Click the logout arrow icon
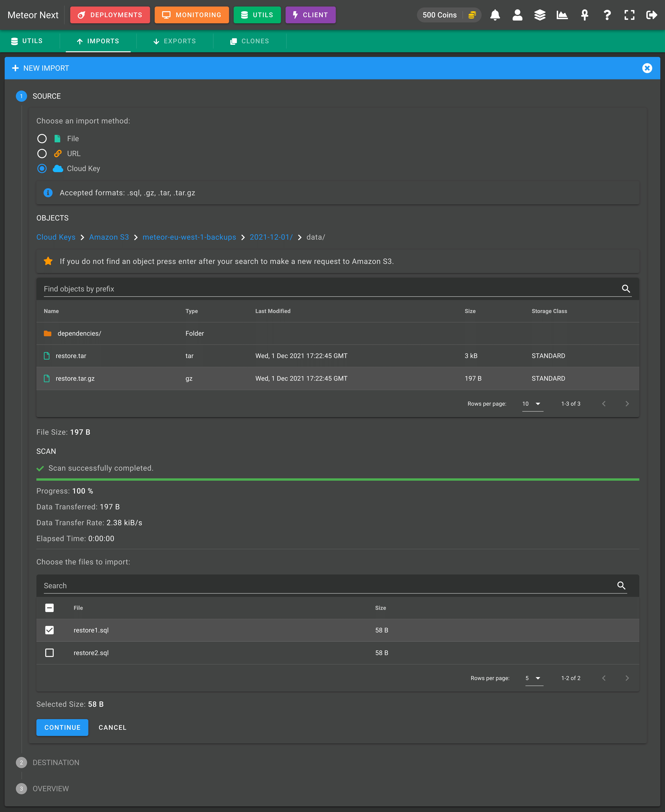The height and width of the screenshot is (812, 665). 652,15
